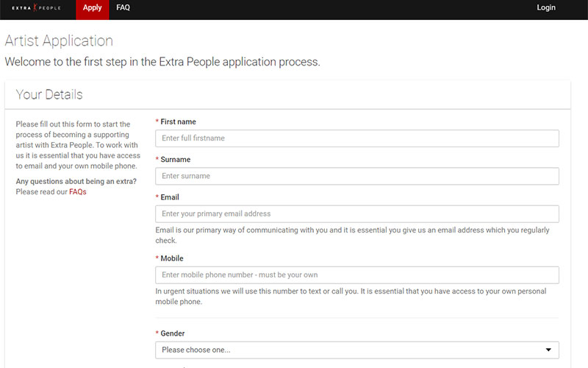
Task: Open the Gender dropdown
Action: pyautogui.click(x=357, y=350)
